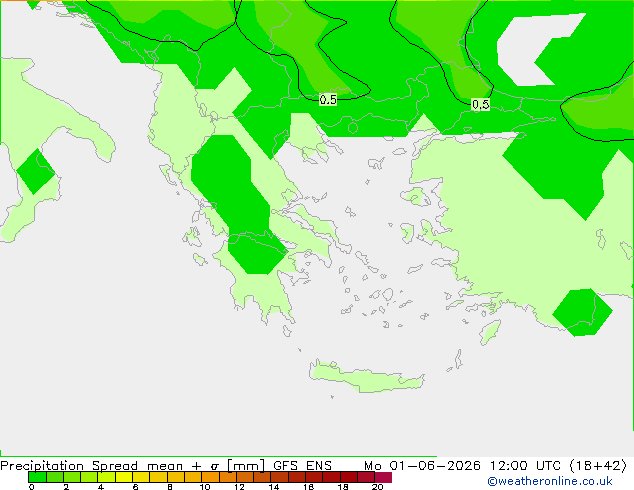Click the 'GFS ENS' model label

tap(302, 465)
